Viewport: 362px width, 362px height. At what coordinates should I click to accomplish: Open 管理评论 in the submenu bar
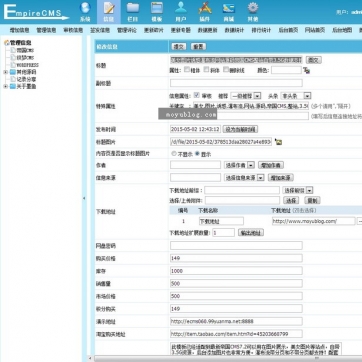[x=127, y=30]
